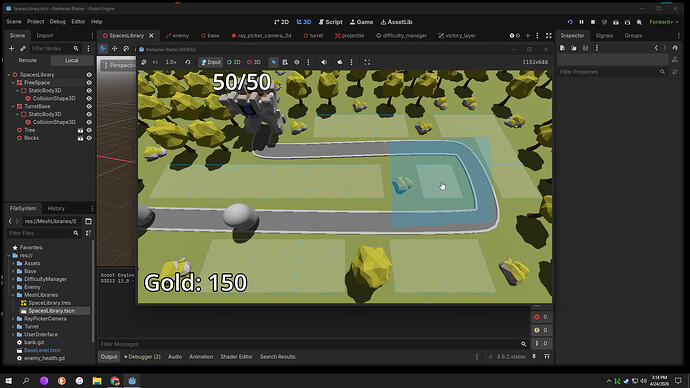This screenshot has height=388, width=690.
Task: Click the FileSystem sort files icon
Action: point(88,233)
